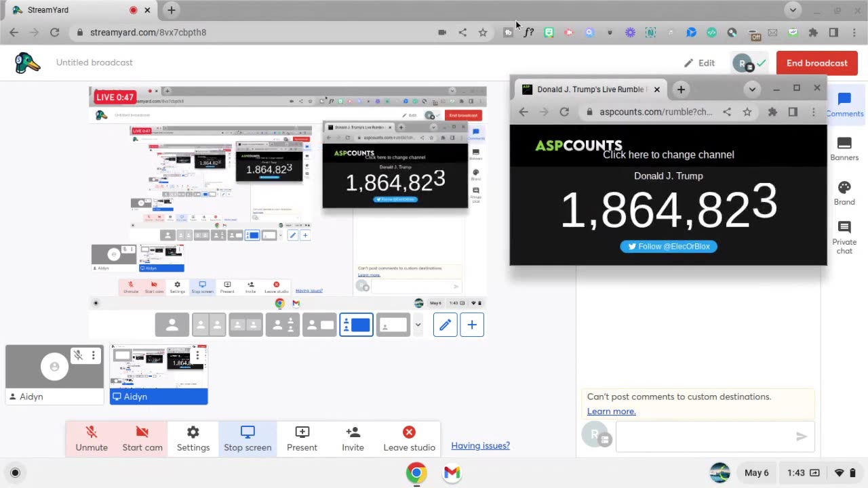
Task: Go back in ASPCounts window
Action: (524, 112)
